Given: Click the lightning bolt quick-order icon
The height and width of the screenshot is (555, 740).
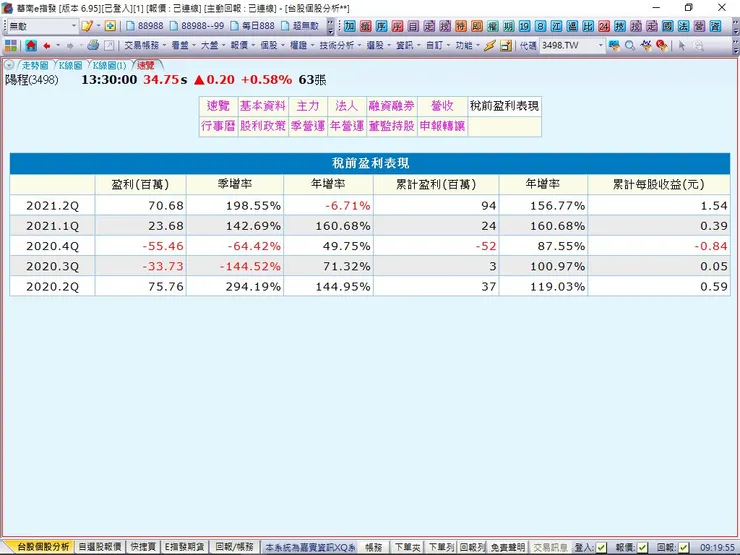Looking at the screenshot, I should tap(490, 45).
